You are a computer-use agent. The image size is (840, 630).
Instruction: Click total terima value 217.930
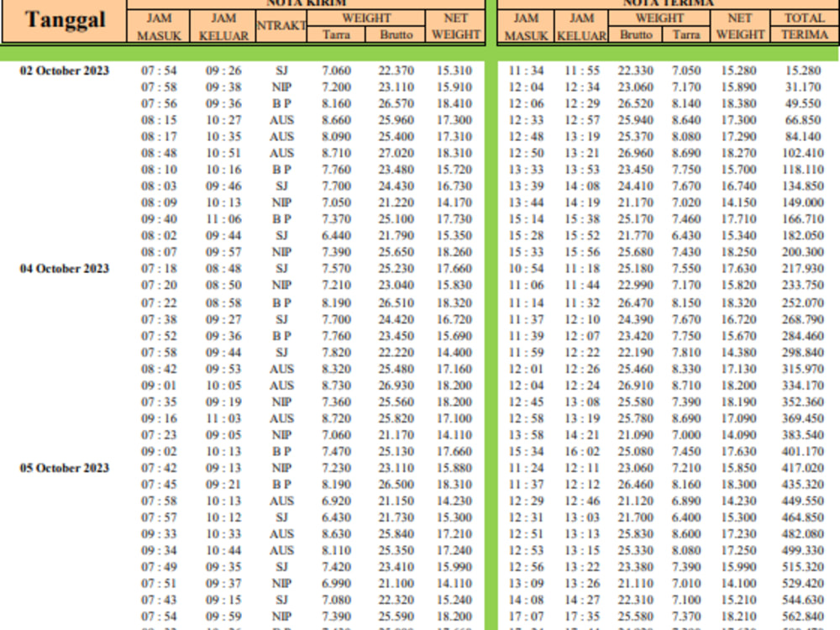pos(803,269)
